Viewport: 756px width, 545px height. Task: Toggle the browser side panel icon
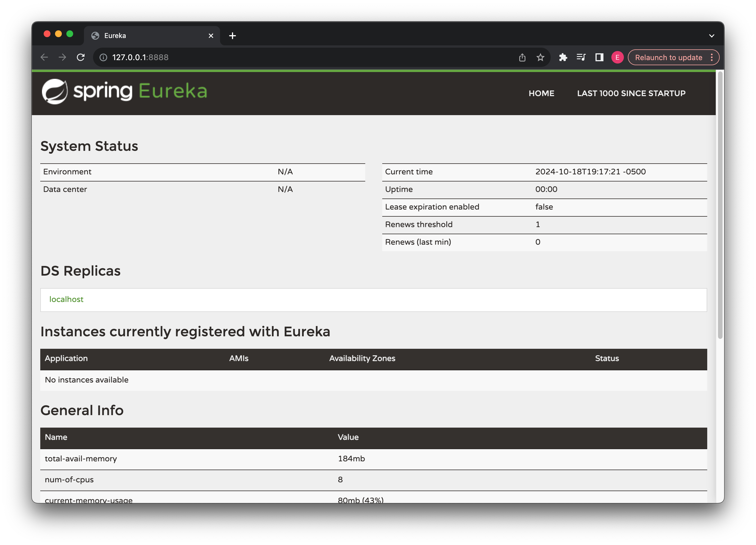tap(599, 57)
